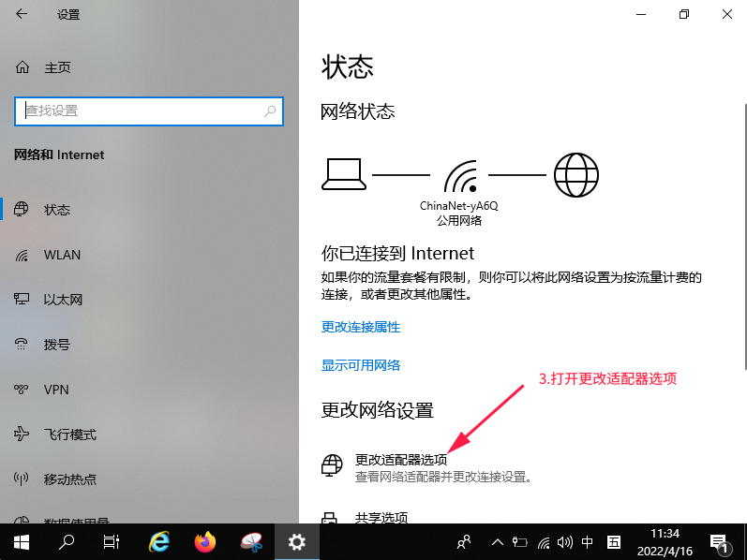The image size is (747, 560).
Task: Open the Windows Start menu
Action: (x=21, y=541)
